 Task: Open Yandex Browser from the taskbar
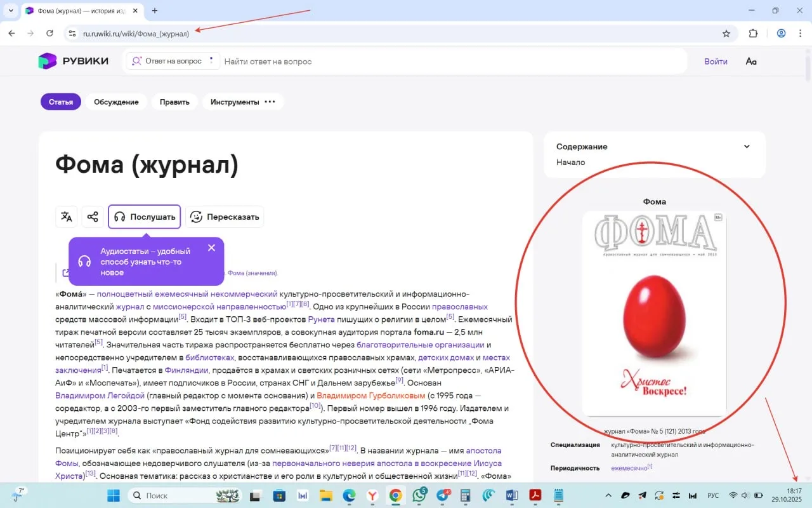(x=372, y=495)
